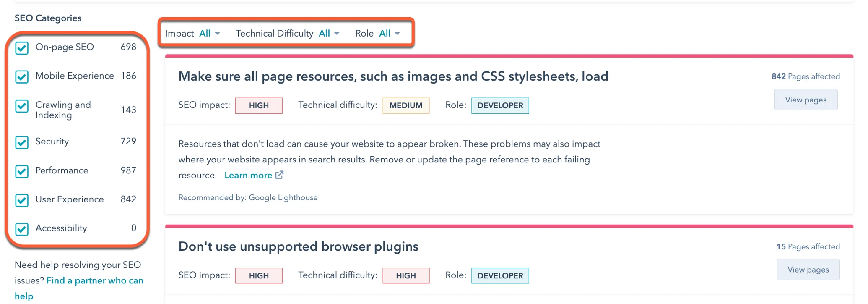Click the page resources recommendation heading
868x304 pixels.
(x=393, y=76)
